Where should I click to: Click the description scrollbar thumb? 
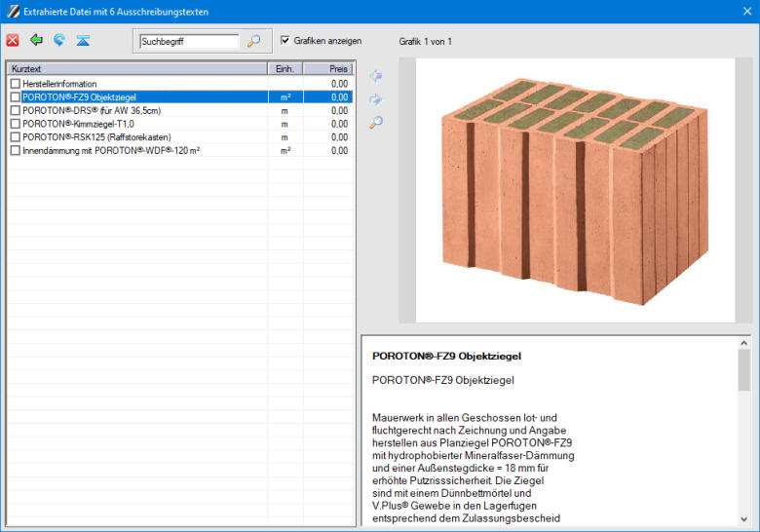pos(744,370)
